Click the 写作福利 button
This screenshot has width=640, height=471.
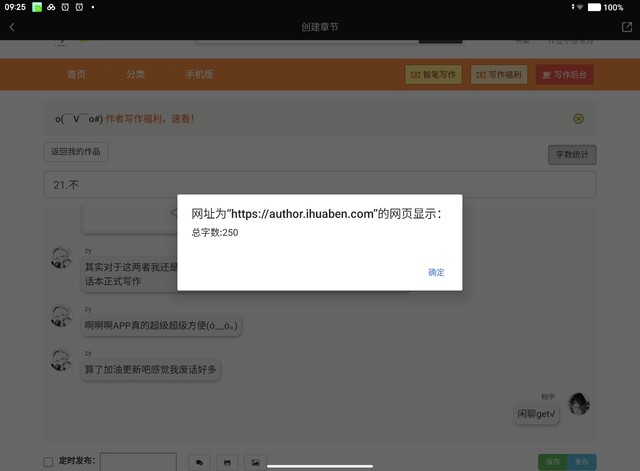(499, 75)
